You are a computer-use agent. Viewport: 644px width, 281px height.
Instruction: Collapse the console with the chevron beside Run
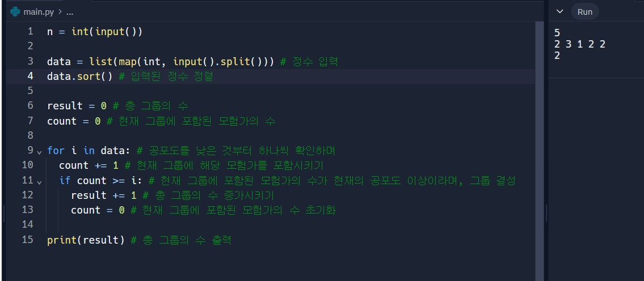559,11
